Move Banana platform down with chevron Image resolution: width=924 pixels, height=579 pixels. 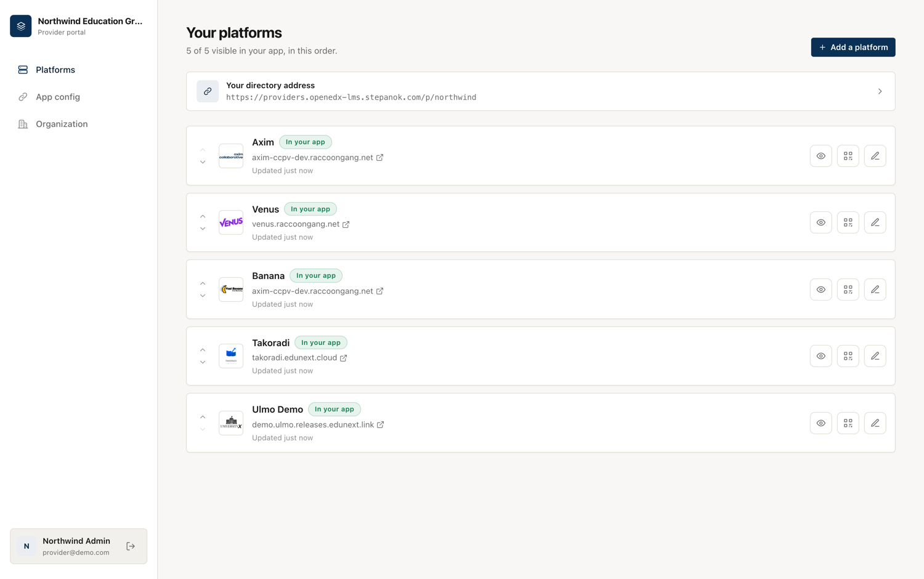(203, 296)
